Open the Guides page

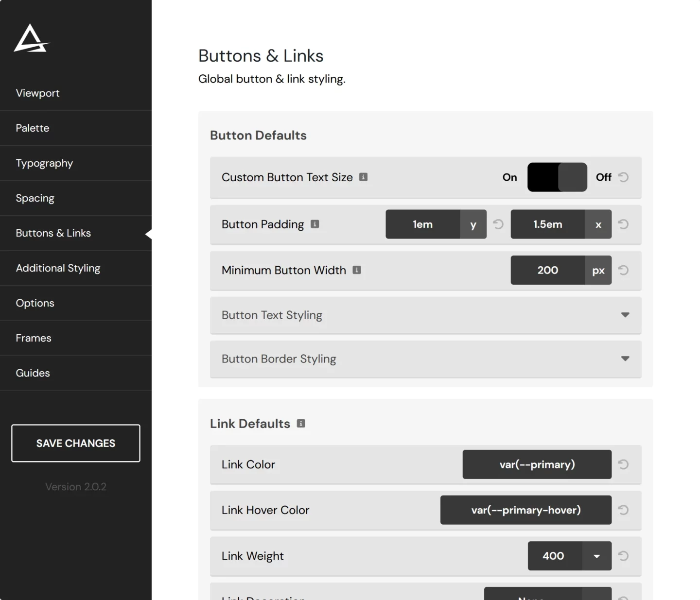(76, 373)
